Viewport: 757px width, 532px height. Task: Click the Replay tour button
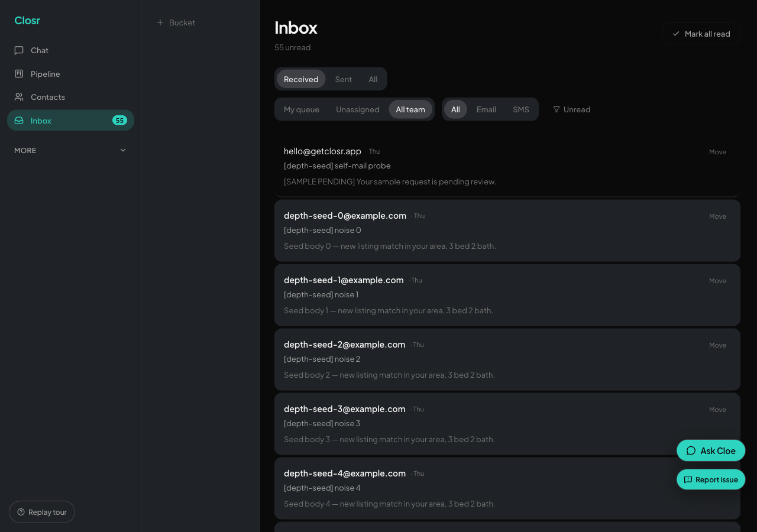[x=42, y=512]
